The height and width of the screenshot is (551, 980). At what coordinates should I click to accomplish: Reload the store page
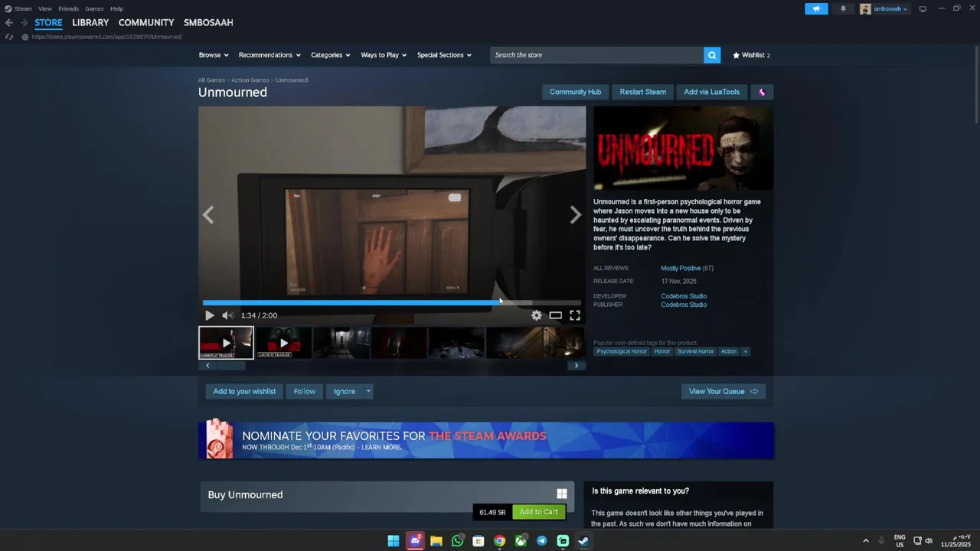(9, 37)
